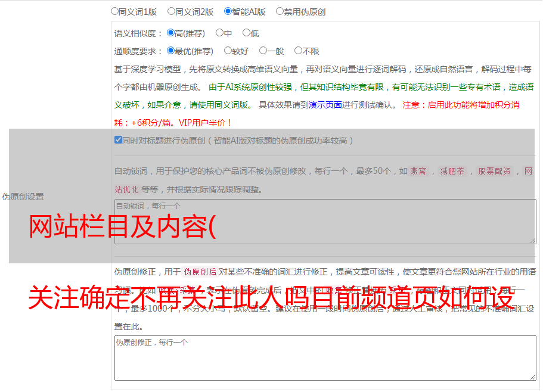Set 通顺度要求 to 最优(推荐)

pyautogui.click(x=170, y=51)
